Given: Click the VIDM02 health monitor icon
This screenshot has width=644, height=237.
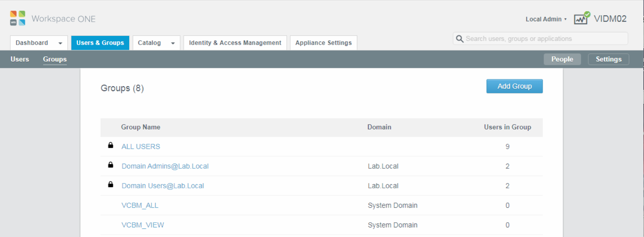Looking at the screenshot, I should click(x=582, y=19).
